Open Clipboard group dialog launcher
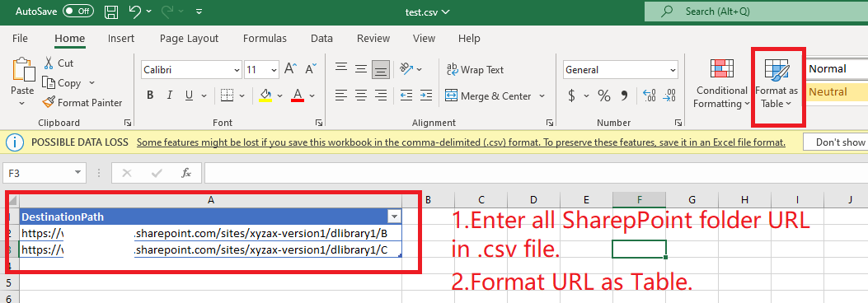868x303 pixels. pos(128,123)
